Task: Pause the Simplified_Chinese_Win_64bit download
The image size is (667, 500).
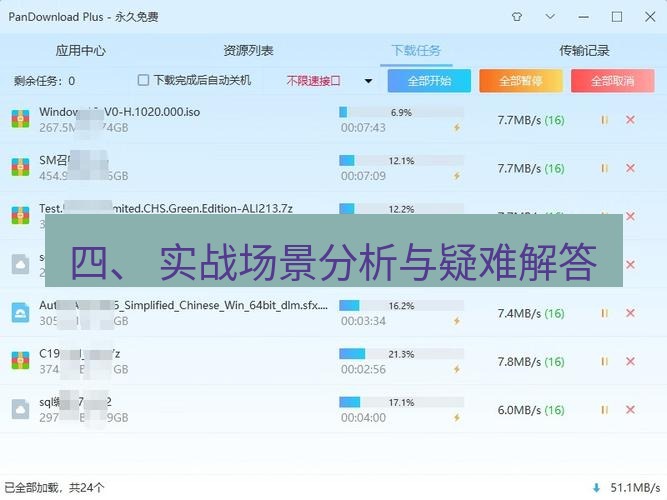Action: (604, 313)
